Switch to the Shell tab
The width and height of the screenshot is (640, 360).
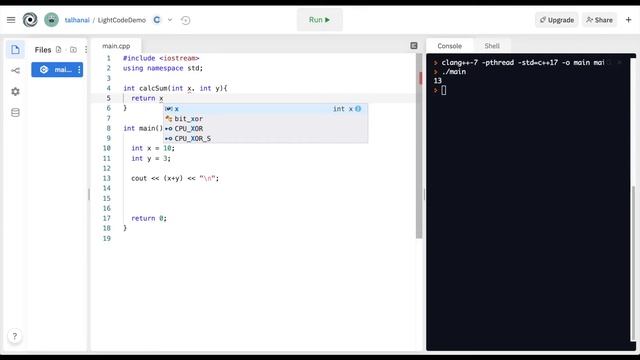pos(492,46)
